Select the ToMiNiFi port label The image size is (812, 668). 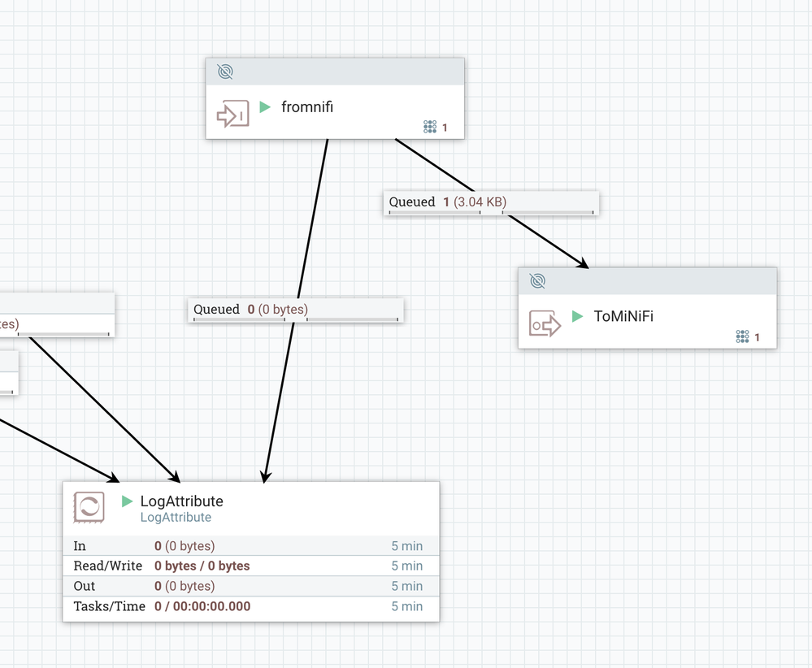[x=623, y=316]
